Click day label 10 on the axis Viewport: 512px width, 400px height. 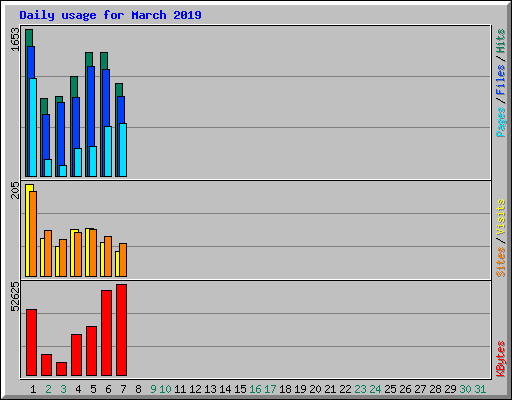click(165, 389)
